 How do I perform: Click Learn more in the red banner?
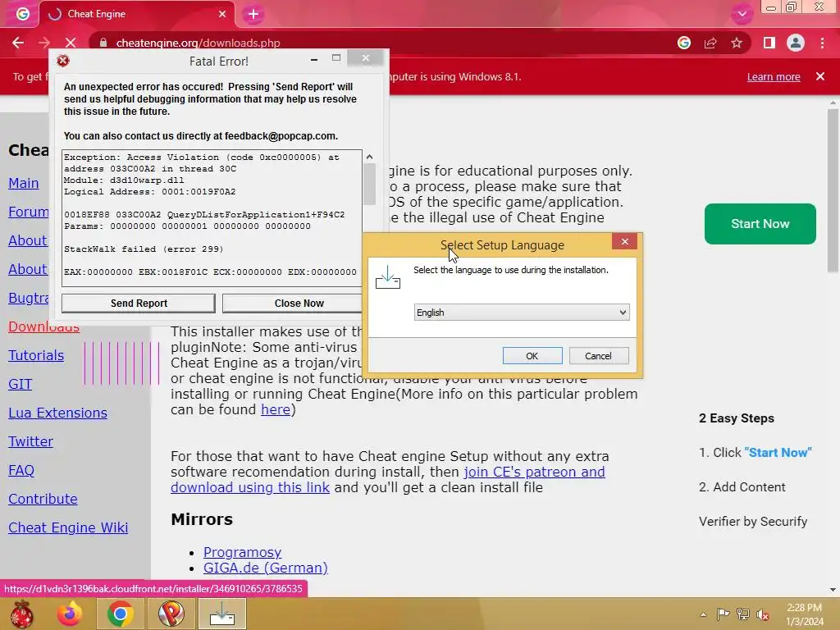click(x=774, y=76)
